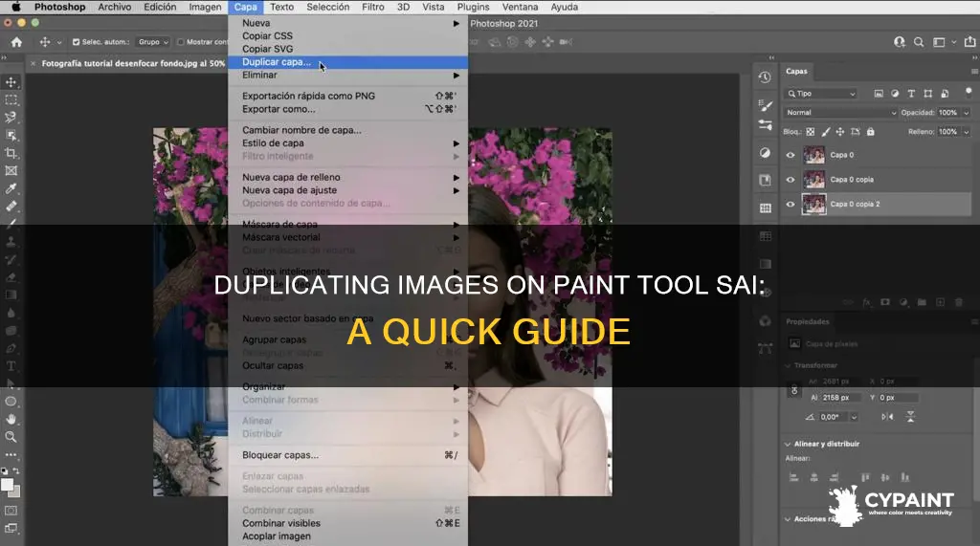980x546 pixels.
Task: Filter layers by shape type
Action: pos(928,94)
